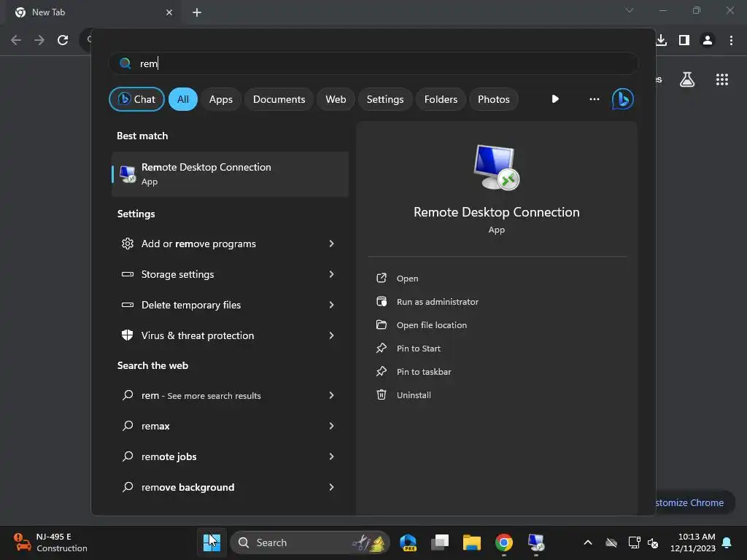The width and height of the screenshot is (747, 560).
Task: Open Chrome profile avatar
Action: (708, 40)
